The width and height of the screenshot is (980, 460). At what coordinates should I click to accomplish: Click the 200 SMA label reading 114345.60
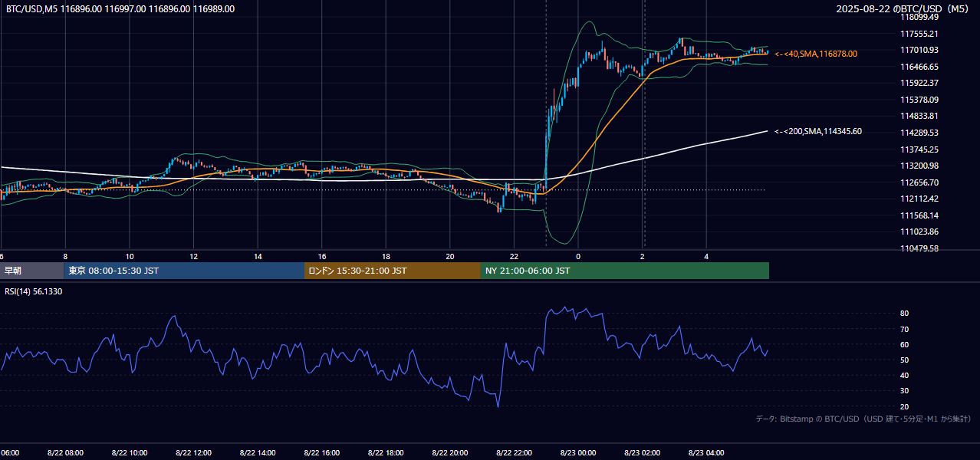point(818,131)
